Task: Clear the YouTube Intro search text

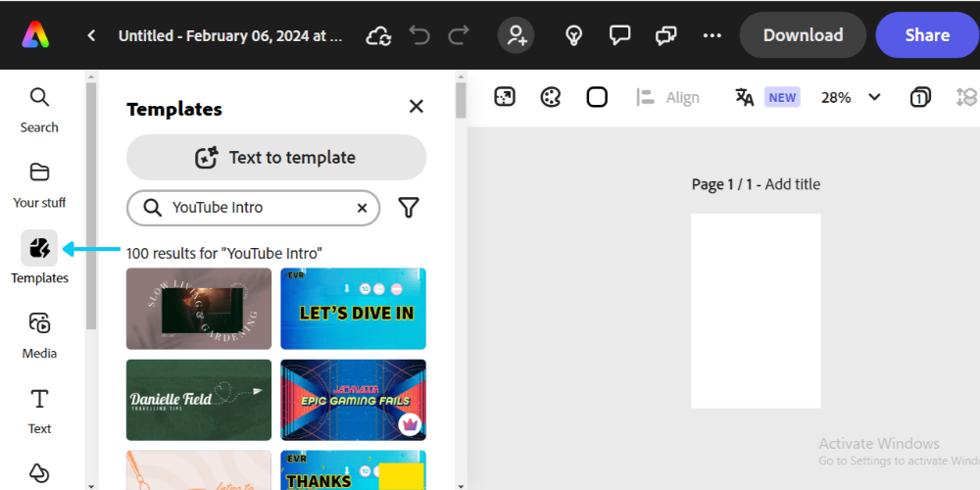Action: click(362, 208)
